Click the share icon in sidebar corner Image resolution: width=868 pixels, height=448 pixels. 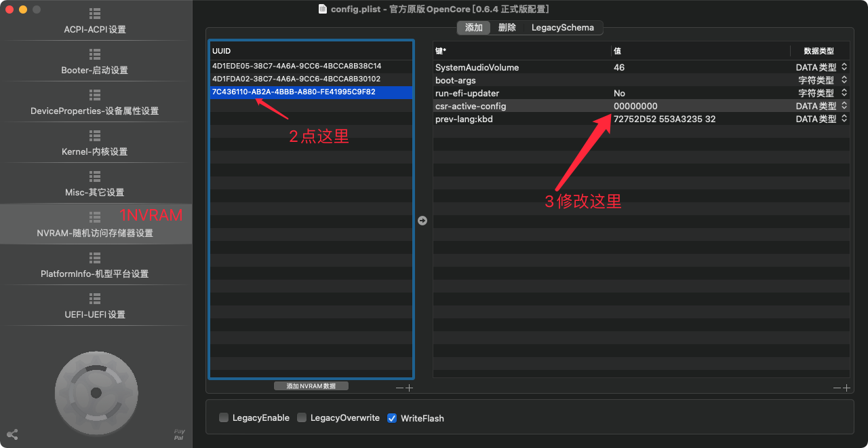12,434
